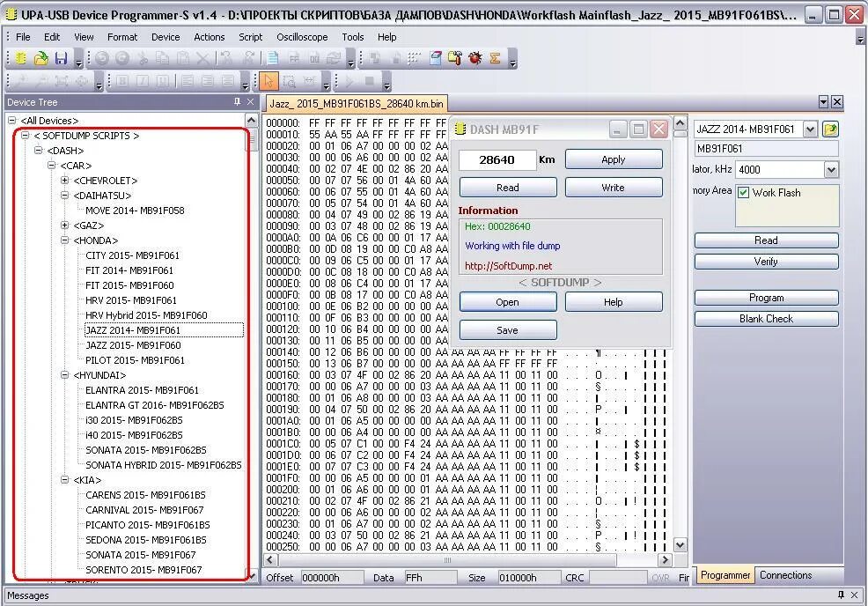Click Help in the DASH MB91F dialog
This screenshot has width=868, height=606.
coord(614,302)
